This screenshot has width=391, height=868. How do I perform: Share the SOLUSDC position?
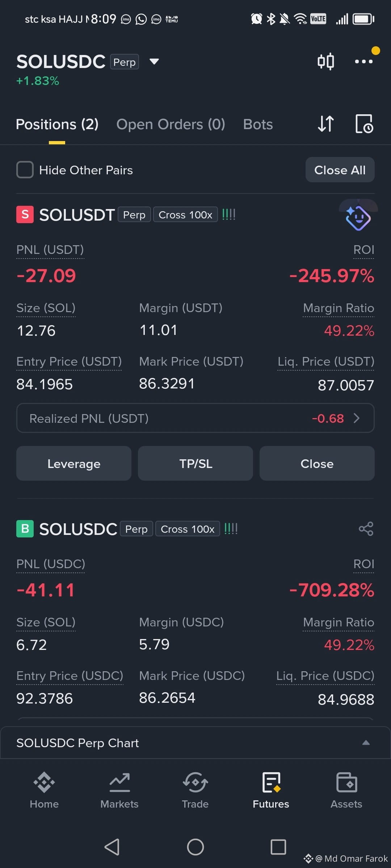[x=366, y=529]
